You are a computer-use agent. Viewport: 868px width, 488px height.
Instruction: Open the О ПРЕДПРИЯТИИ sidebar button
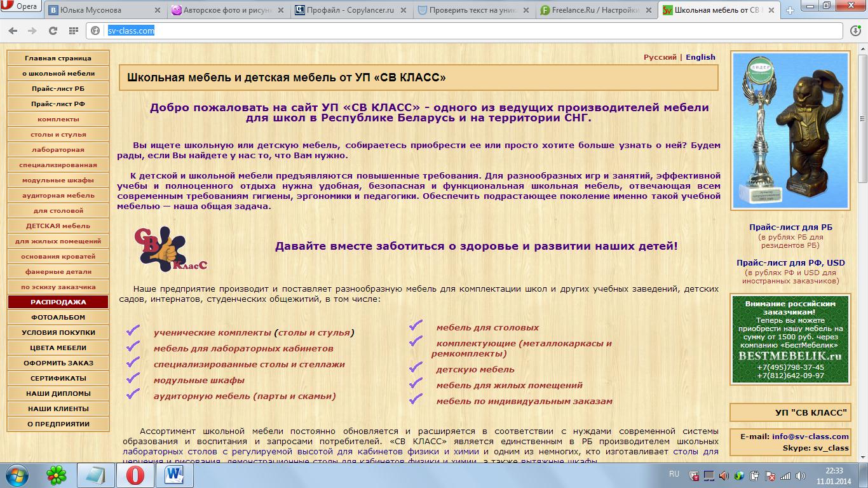[58, 424]
